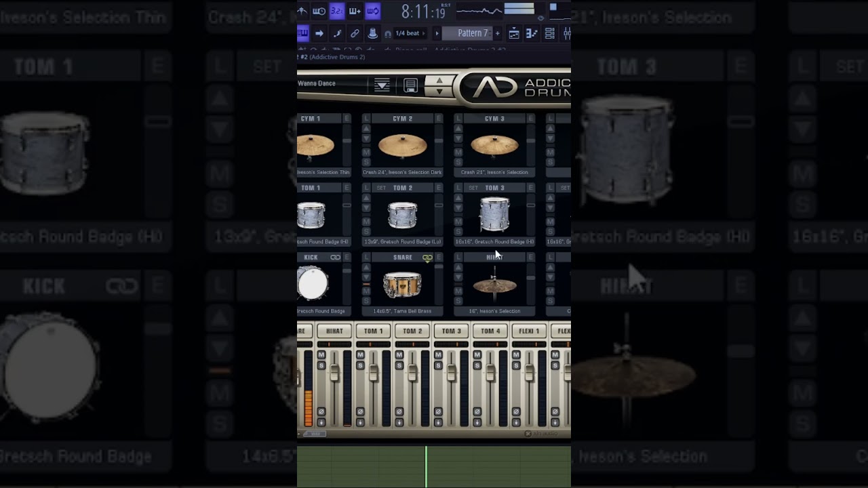Click the SET button on Tom 2
Viewport: 868px width, 488px height.
point(381,188)
